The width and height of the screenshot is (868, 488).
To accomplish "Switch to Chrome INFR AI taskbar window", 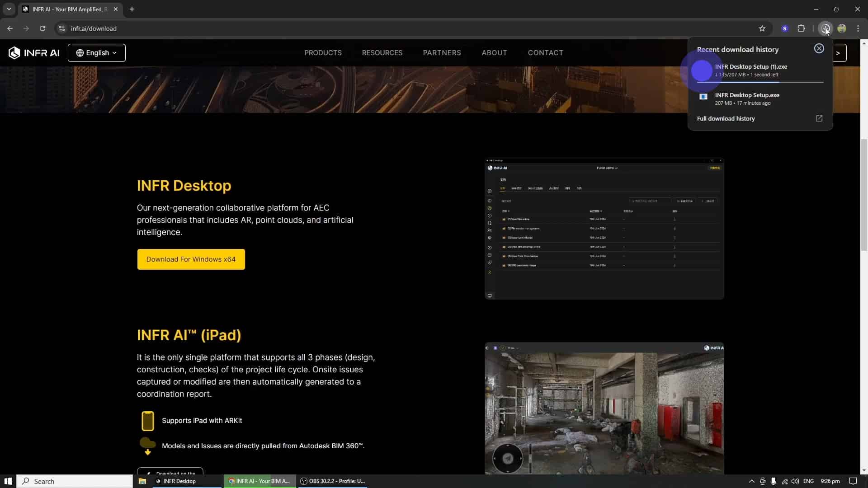I will click(x=260, y=481).
